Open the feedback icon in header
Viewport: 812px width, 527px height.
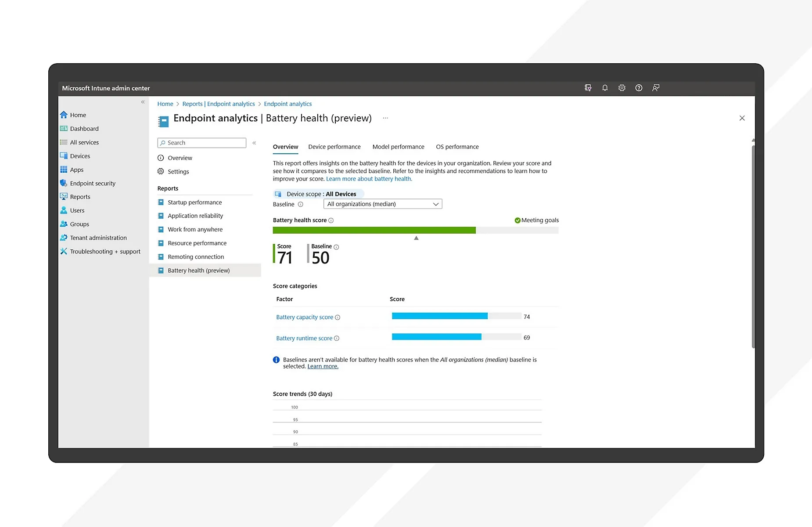[x=656, y=88]
